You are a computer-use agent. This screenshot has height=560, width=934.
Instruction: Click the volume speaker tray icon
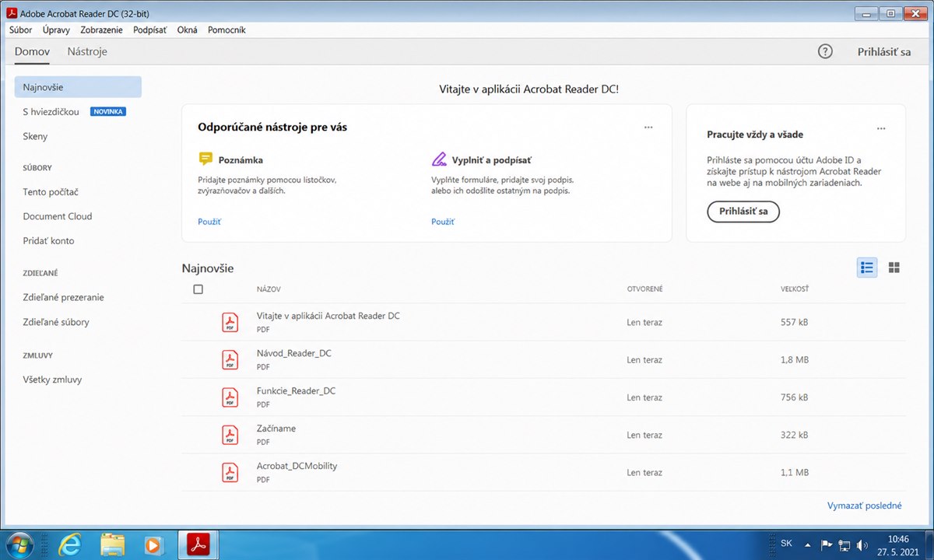click(862, 545)
